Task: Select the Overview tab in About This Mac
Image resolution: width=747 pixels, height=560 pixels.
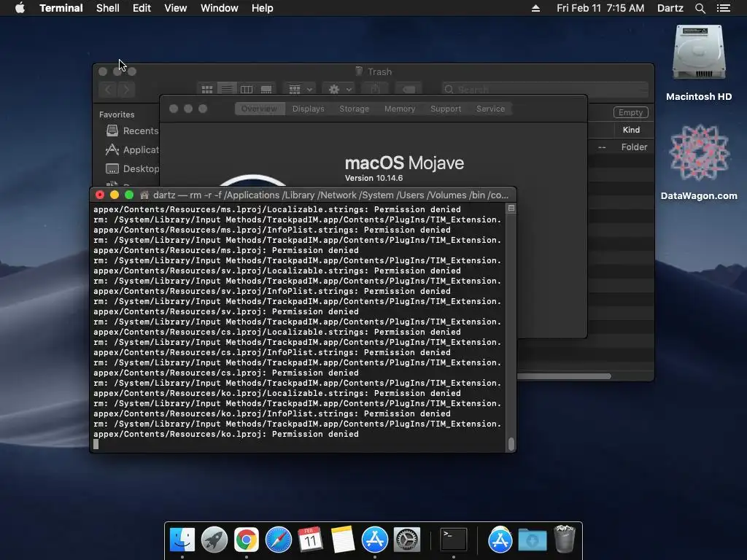Action: pos(259,109)
